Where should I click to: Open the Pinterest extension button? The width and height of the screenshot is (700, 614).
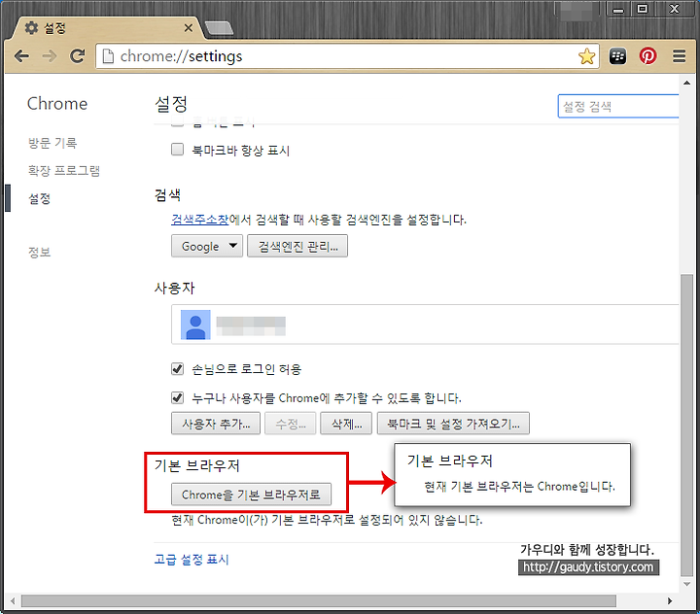click(647, 56)
